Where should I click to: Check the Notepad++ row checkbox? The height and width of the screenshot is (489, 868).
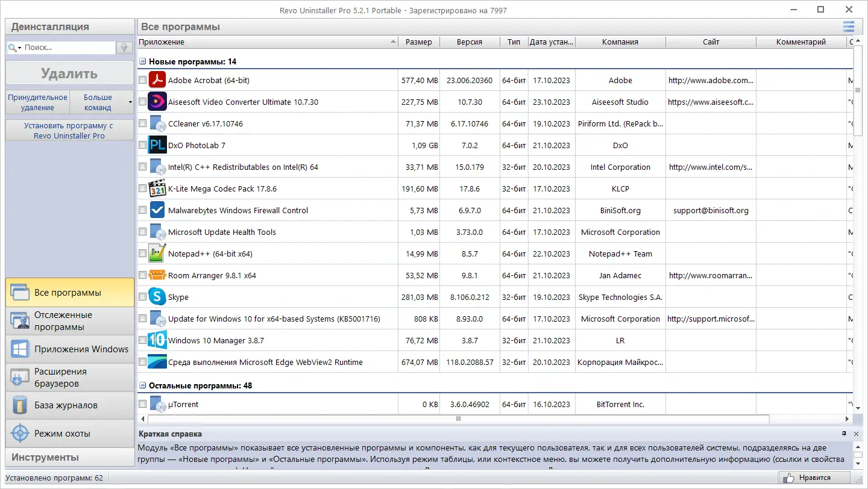click(142, 254)
